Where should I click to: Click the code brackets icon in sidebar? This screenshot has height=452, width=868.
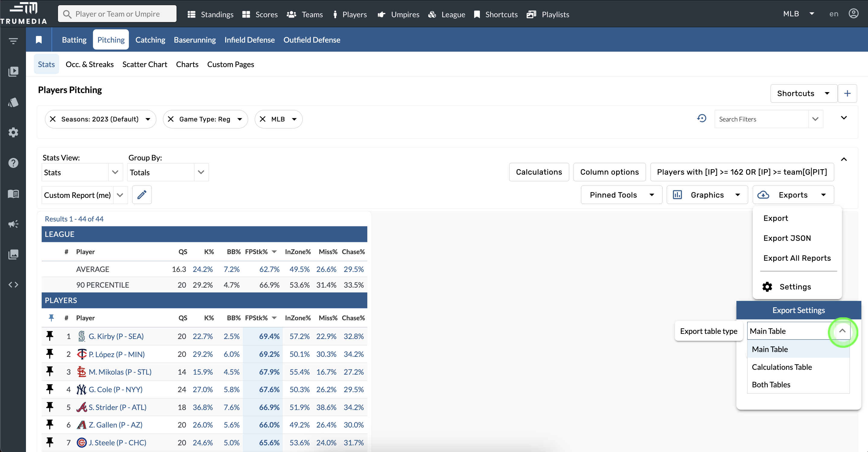click(14, 284)
